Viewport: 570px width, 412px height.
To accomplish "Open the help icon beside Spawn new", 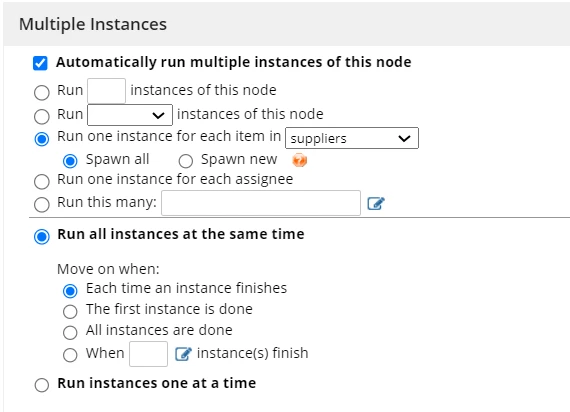I will (300, 160).
